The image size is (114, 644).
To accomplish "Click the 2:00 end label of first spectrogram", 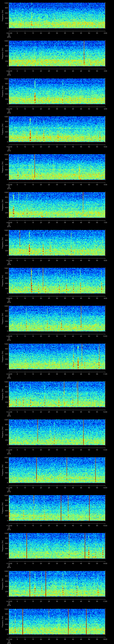I will (105, 33).
